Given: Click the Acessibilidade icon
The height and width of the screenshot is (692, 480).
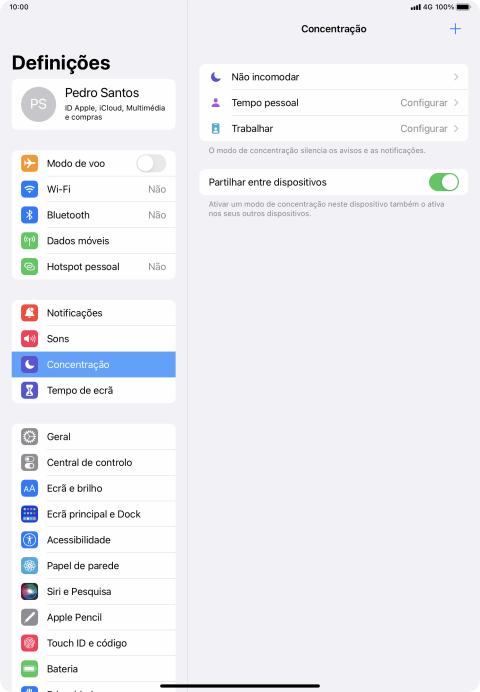Looking at the screenshot, I should coord(30,540).
